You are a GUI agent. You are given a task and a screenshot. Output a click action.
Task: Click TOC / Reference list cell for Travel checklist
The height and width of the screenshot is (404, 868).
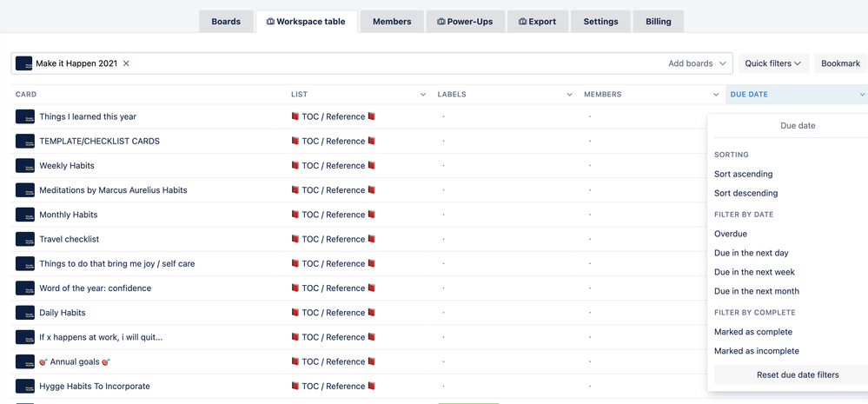tap(334, 239)
